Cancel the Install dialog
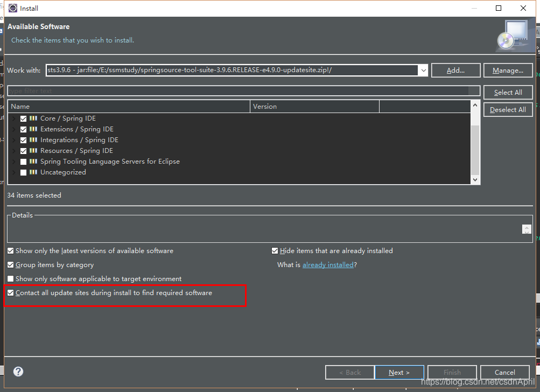 click(505, 373)
